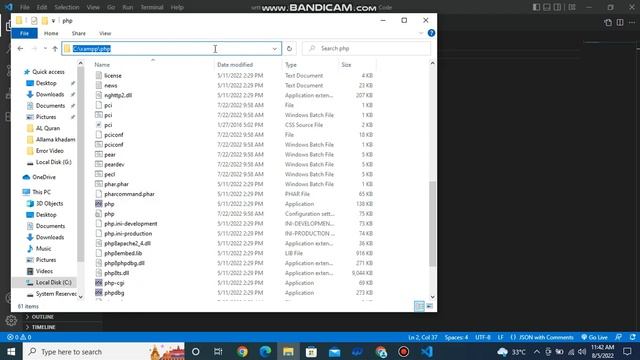Image resolution: width=640 pixels, height=360 pixels.
Task: Select the pharcommand.phar file
Action: pyautogui.click(x=129, y=194)
